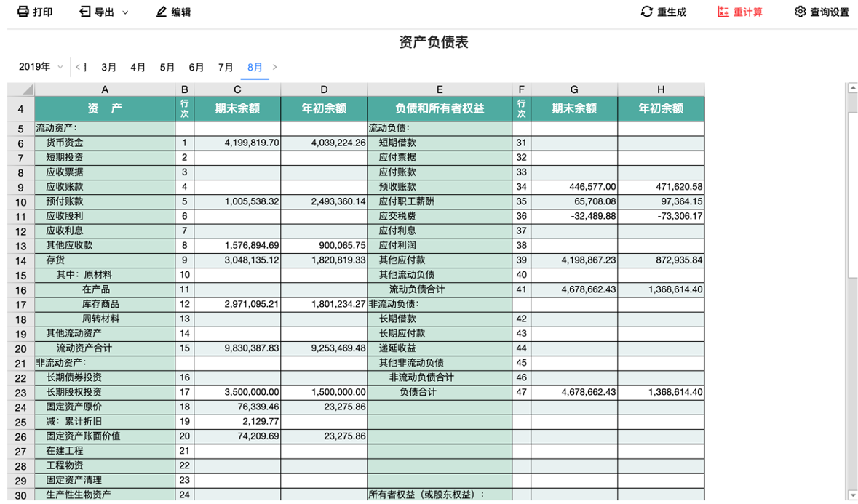Click the 编辑 pencil icon
858x504 pixels.
(x=162, y=12)
